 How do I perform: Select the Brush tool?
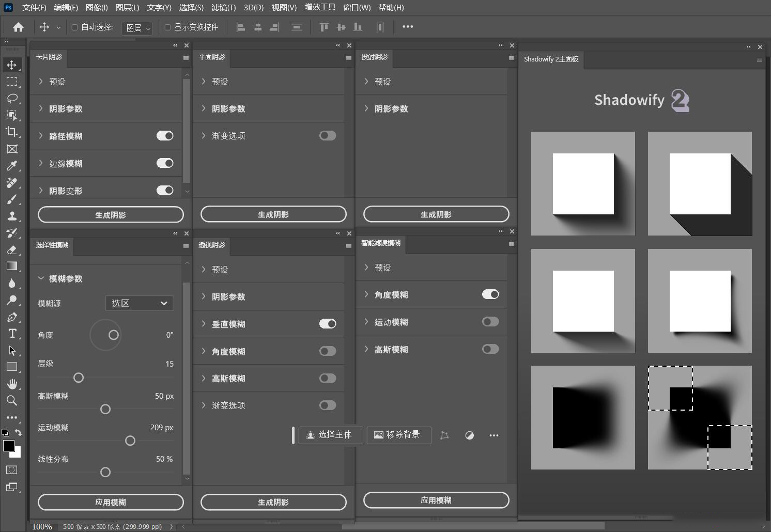12,199
